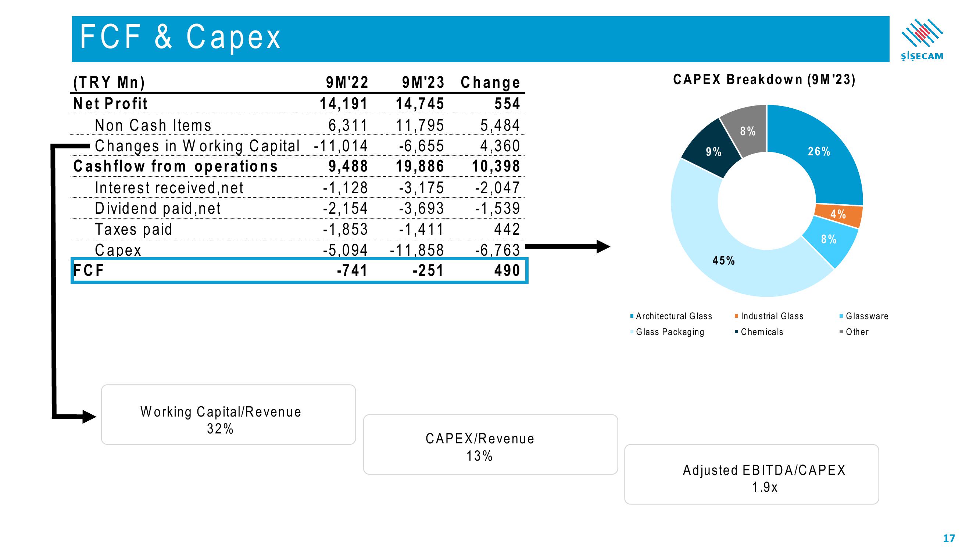Screen dimensions: 980x551
Task: Click taxes change value 442
Action: (x=507, y=229)
